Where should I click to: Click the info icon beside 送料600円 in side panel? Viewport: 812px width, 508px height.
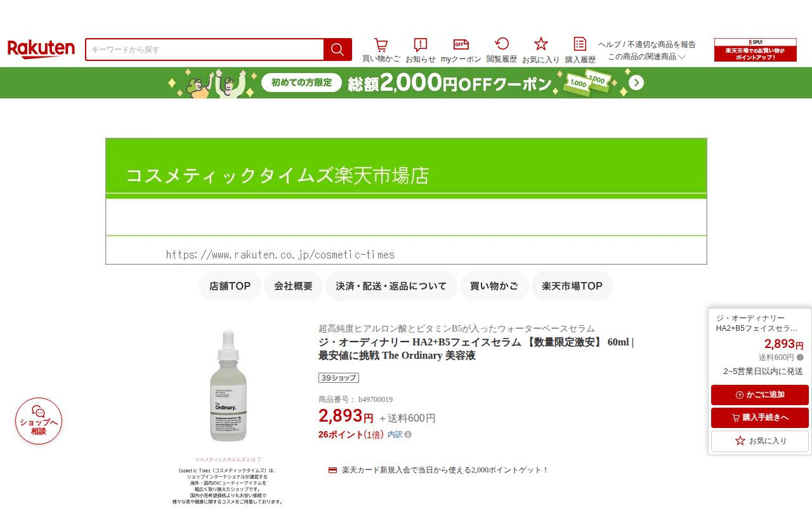tap(800, 358)
